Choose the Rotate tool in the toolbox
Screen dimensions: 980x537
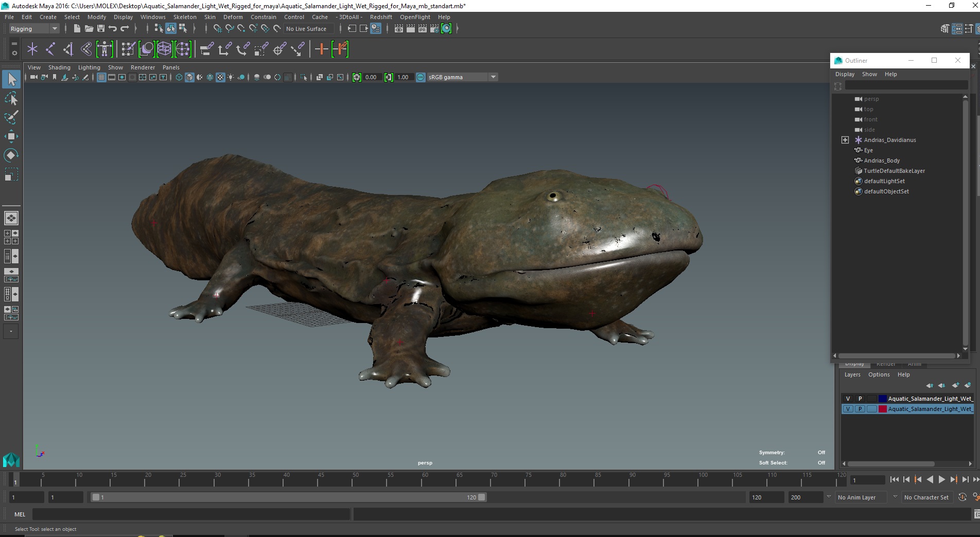[x=11, y=155]
